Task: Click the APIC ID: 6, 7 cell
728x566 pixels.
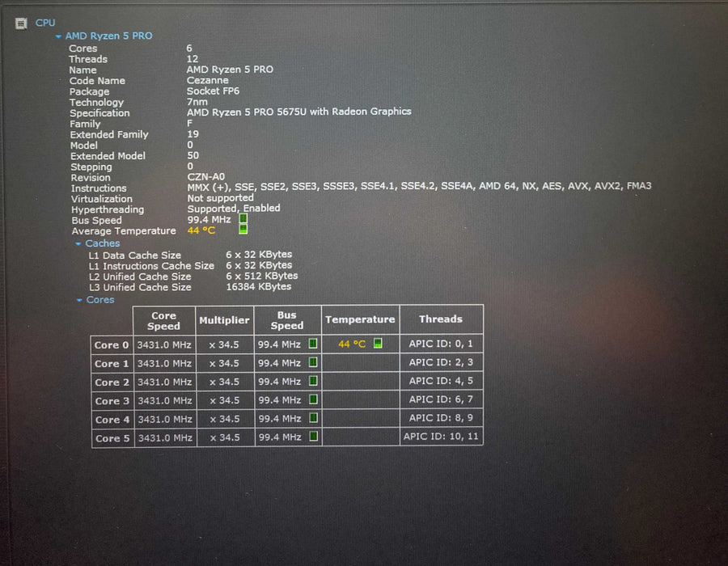Action: [x=441, y=399]
